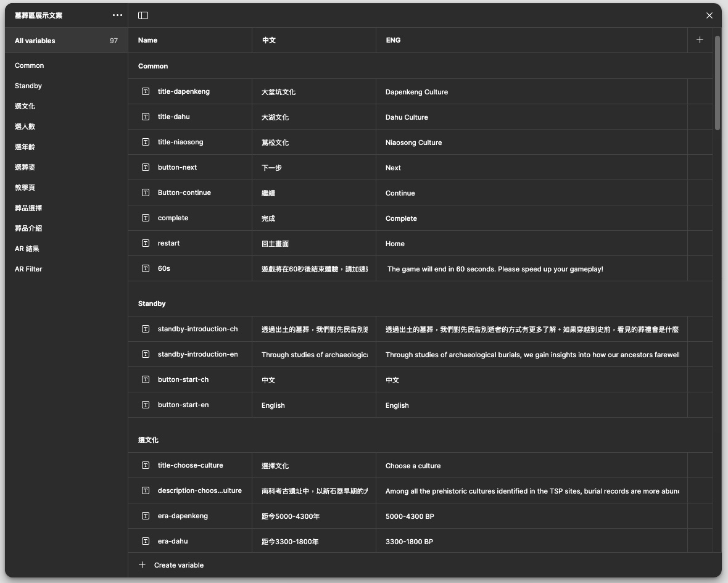Viewport: 728px width, 583px height.
Task: Click the string type icon beside title-dapenkeng
Action: (x=146, y=91)
